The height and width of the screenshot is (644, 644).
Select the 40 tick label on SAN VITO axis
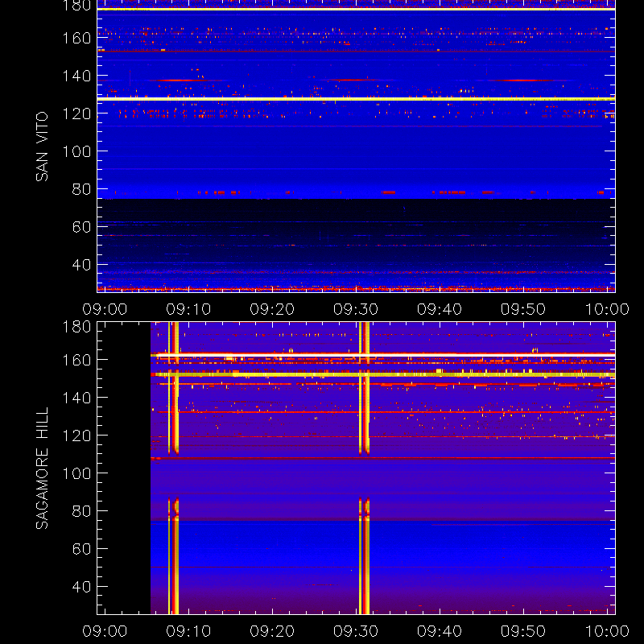pyautogui.click(x=81, y=265)
